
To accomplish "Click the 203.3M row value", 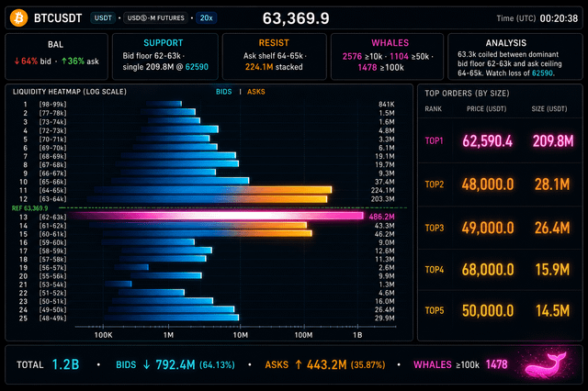I will (x=382, y=199).
